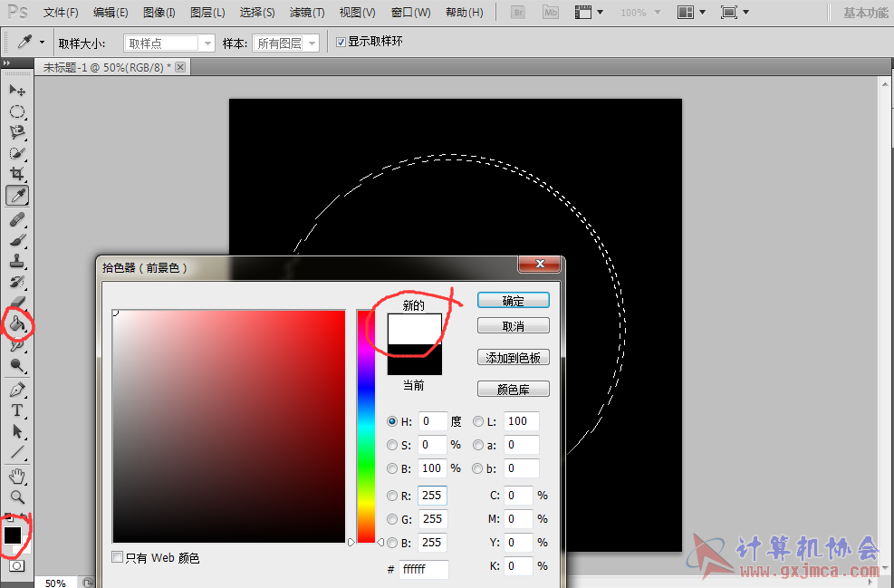Select the Crop tool
Screen dimensions: 894x588
coord(17,173)
